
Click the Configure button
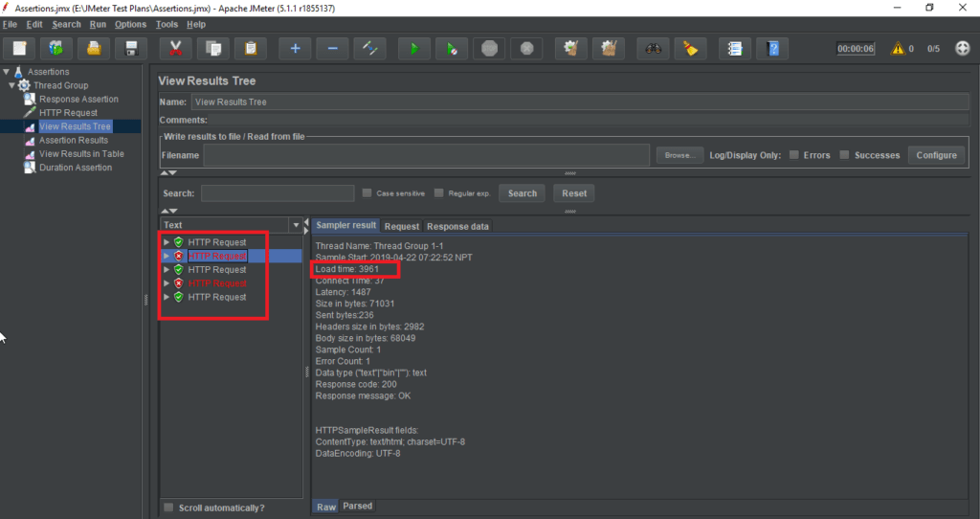936,155
